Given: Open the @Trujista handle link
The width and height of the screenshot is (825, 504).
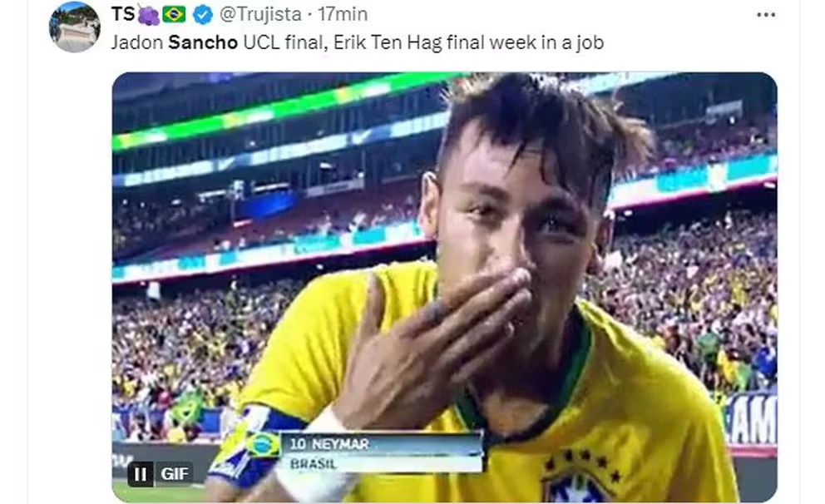Looking at the screenshot, I should coord(260,14).
